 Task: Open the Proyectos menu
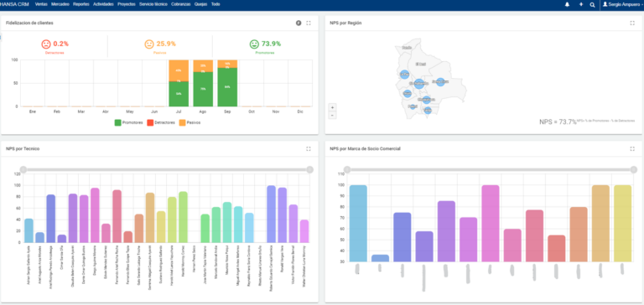pyautogui.click(x=126, y=4)
